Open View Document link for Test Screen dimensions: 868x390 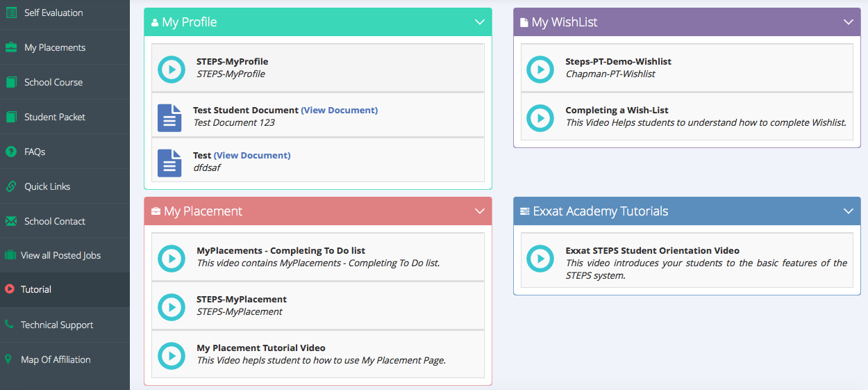coord(252,155)
